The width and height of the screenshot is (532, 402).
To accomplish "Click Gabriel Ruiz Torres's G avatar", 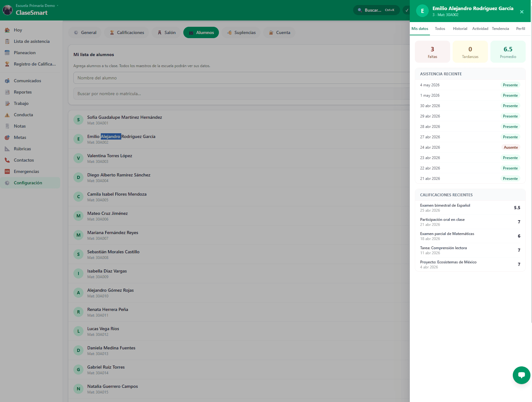I will coord(78,370).
